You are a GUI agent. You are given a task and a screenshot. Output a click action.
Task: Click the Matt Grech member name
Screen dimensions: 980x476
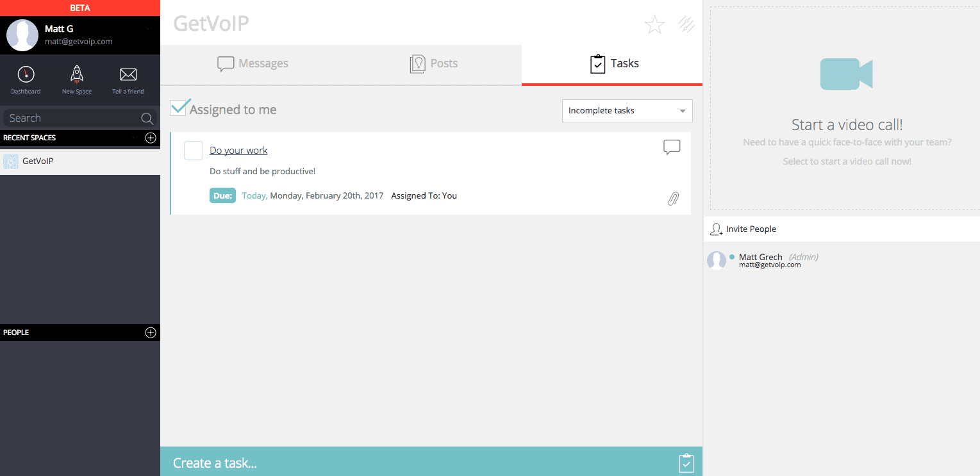(760, 257)
